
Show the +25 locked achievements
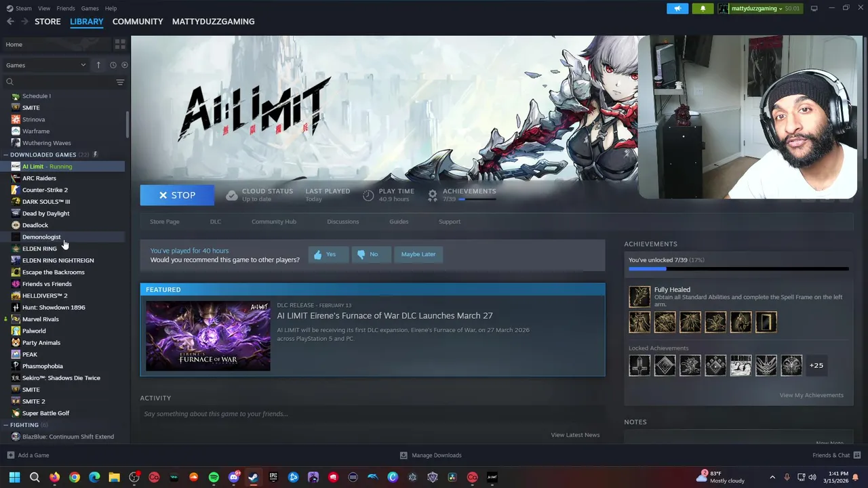pyautogui.click(x=816, y=365)
